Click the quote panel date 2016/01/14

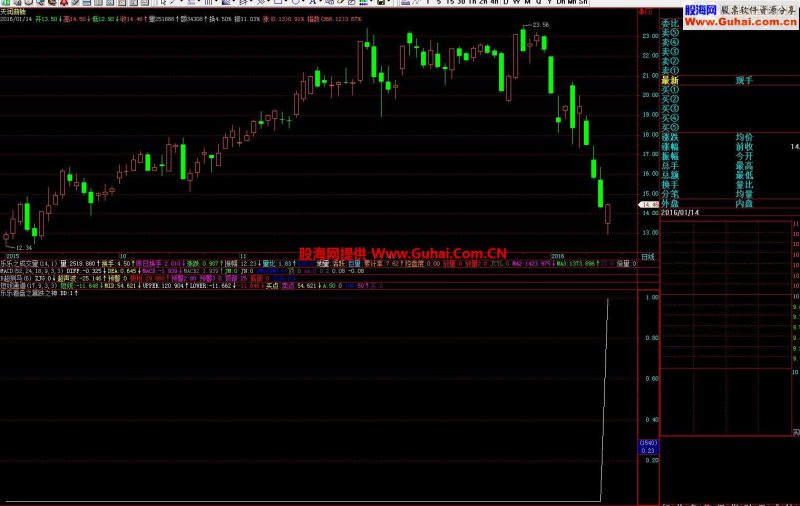680,213
